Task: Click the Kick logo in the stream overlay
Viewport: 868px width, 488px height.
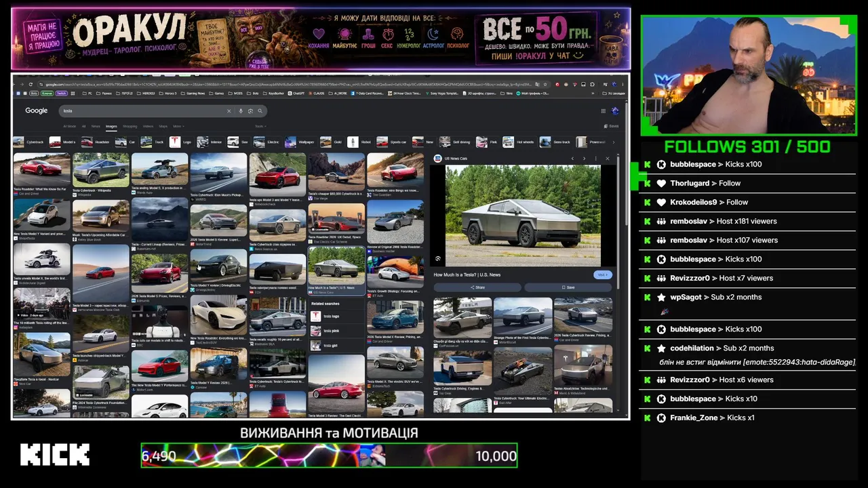Action: pos(55,455)
